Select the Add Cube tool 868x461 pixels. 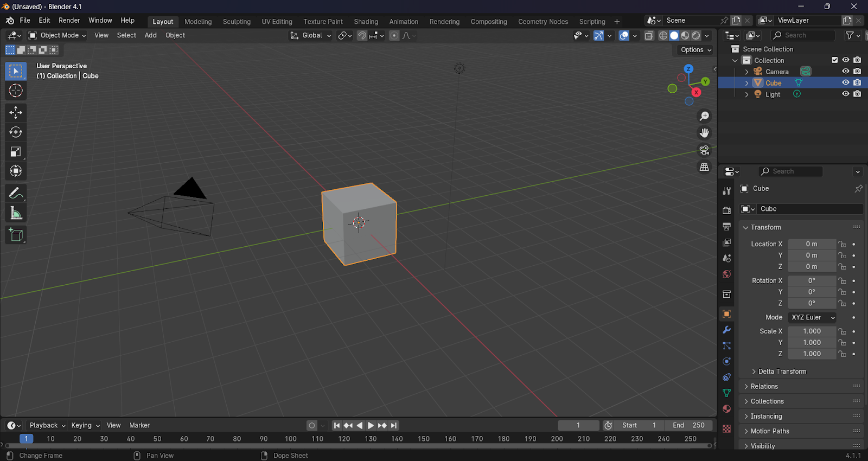(16, 235)
